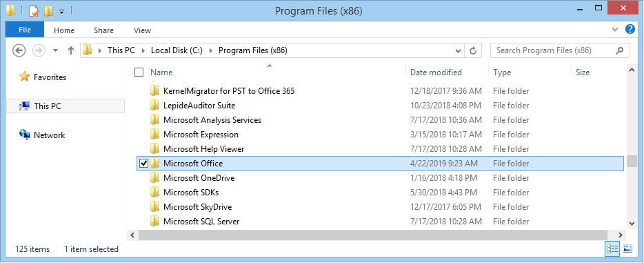This screenshot has width=644, height=263.
Task: Select the Microsoft Expression folder
Action: (201, 135)
